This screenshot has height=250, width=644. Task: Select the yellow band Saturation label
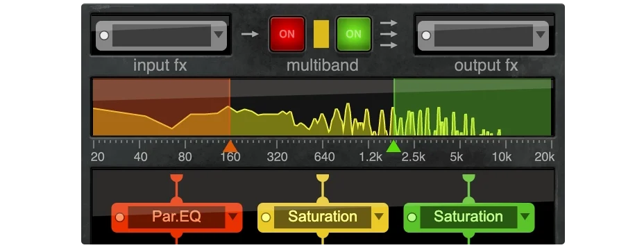point(323,217)
